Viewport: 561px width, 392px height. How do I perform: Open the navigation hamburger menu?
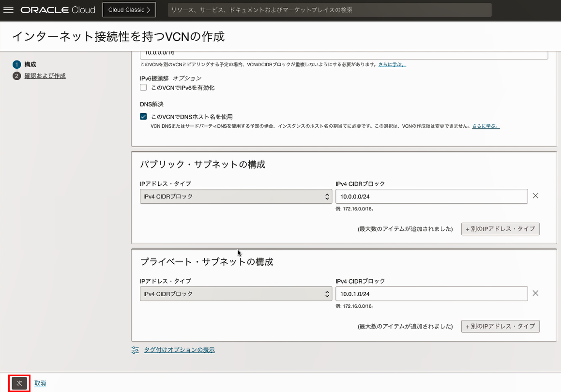(8, 10)
